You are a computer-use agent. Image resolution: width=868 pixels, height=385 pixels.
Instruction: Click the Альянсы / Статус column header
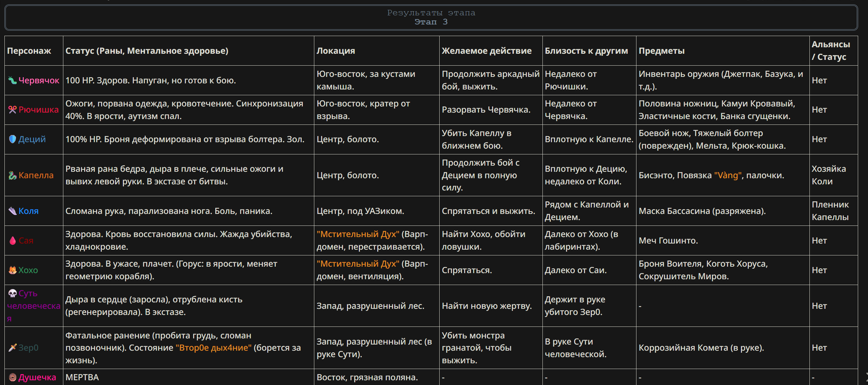831,51
